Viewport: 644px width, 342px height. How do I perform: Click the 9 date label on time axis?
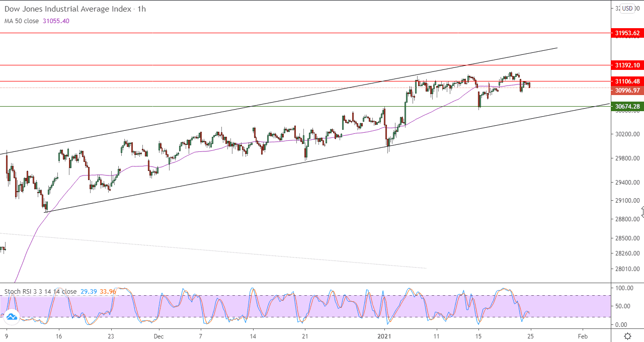point(7,336)
